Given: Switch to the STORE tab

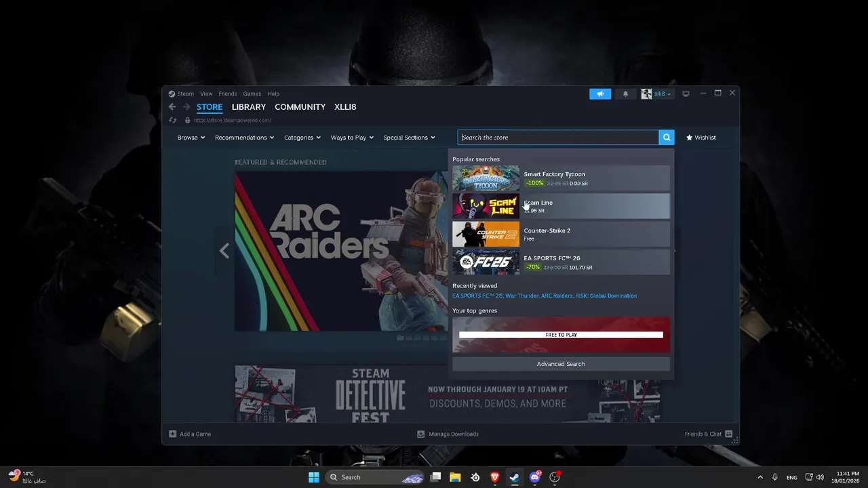Looking at the screenshot, I should (x=210, y=107).
